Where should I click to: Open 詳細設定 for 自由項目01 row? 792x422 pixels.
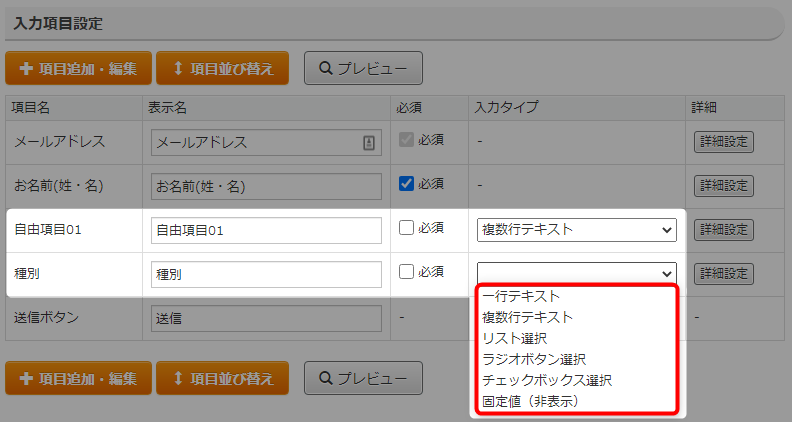[x=723, y=230]
